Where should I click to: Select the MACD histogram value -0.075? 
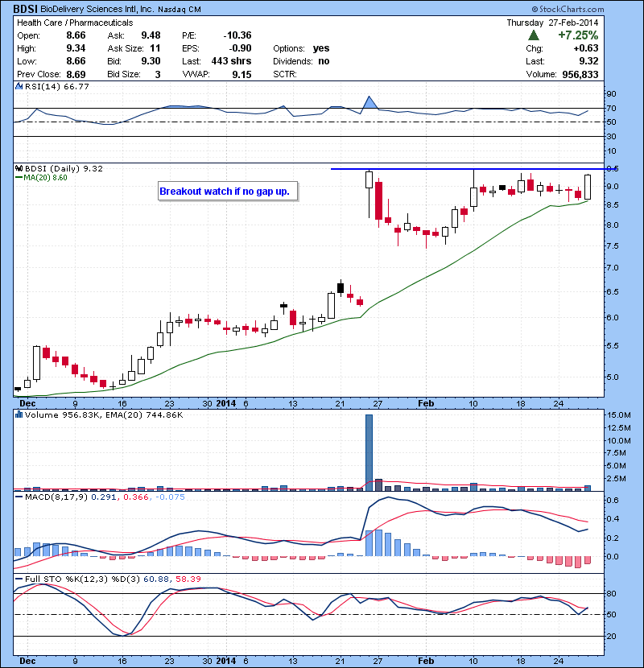[x=170, y=497]
